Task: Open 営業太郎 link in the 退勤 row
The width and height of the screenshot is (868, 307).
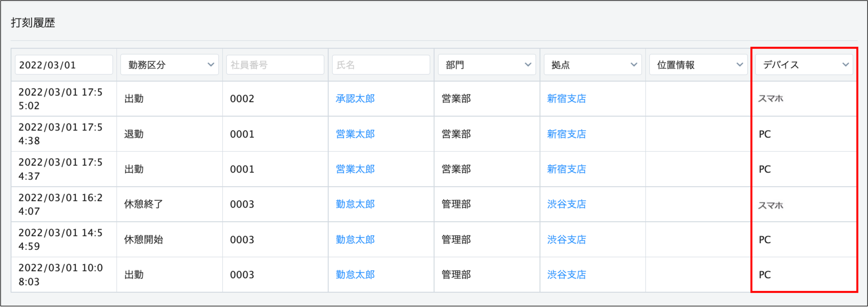Action: pyautogui.click(x=355, y=134)
